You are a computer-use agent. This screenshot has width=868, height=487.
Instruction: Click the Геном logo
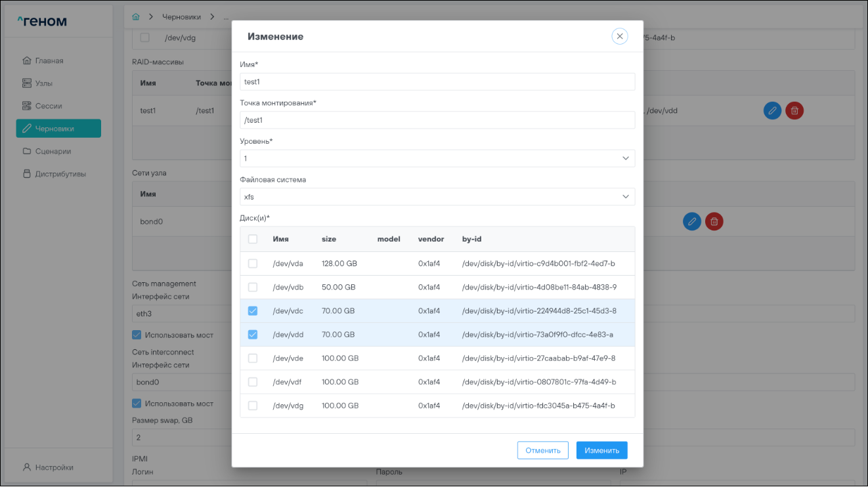(x=43, y=22)
